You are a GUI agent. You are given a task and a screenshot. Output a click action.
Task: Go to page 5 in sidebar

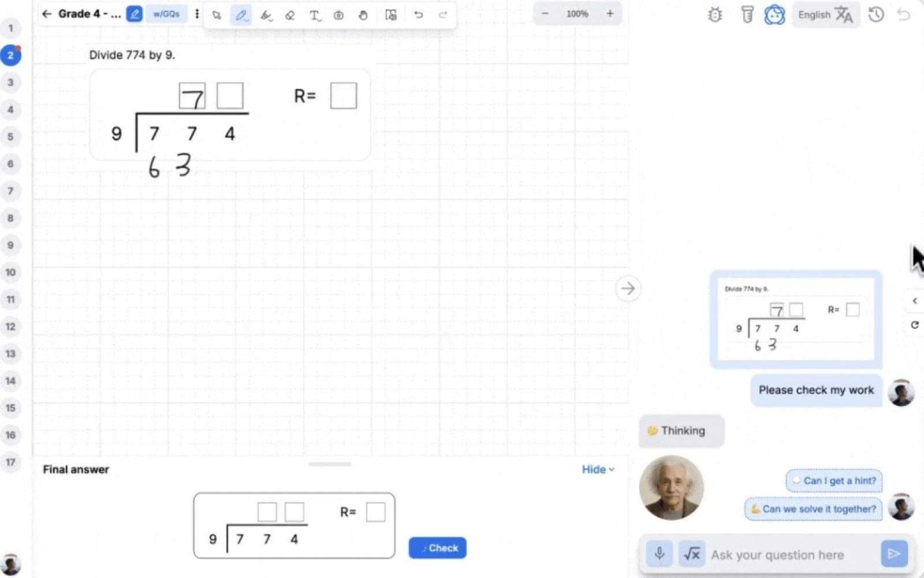click(x=10, y=136)
